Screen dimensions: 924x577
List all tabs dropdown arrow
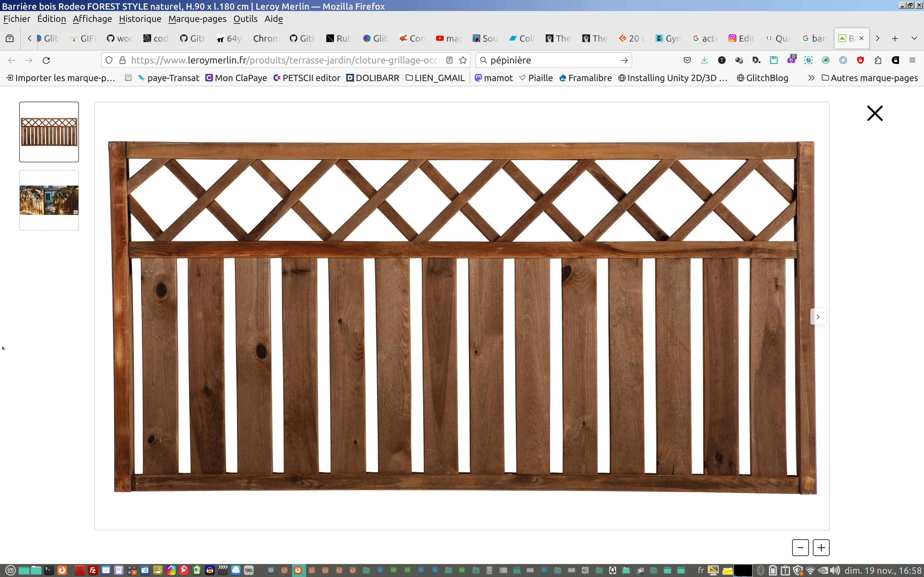coord(914,38)
